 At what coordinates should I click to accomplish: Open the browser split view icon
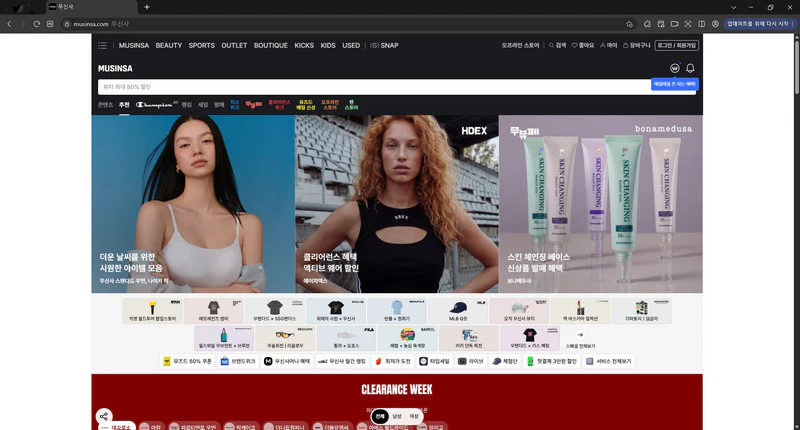tap(702, 24)
